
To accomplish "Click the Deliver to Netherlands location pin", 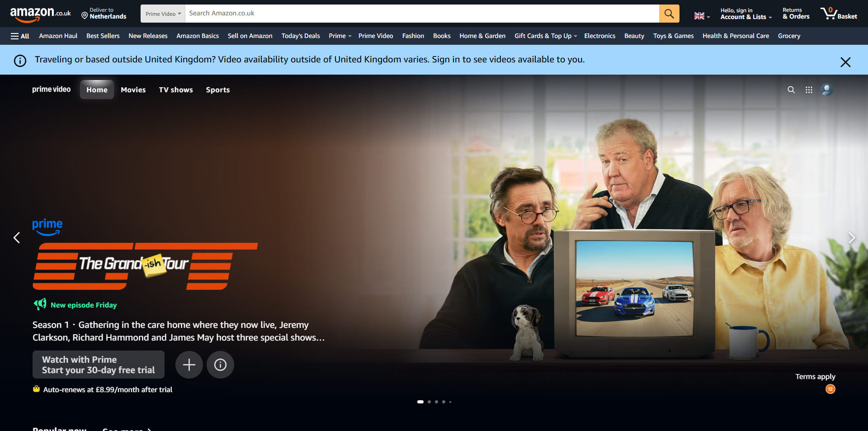I will [85, 16].
